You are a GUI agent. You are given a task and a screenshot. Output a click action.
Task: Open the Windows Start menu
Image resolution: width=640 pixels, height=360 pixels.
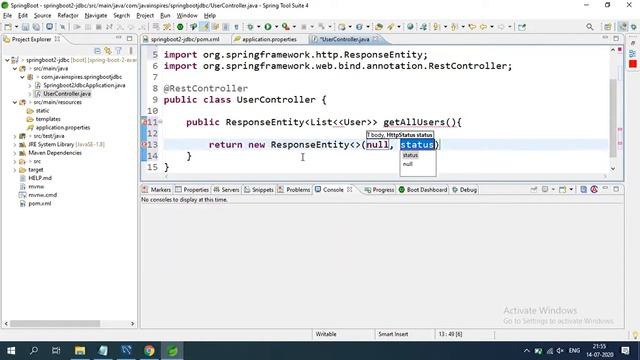(x=11, y=351)
